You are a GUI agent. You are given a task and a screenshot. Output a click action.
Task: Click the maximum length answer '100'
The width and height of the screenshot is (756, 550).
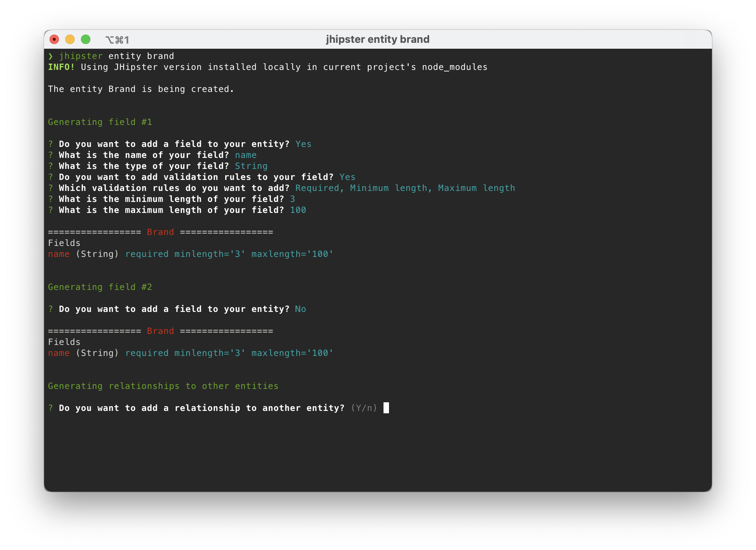pos(298,210)
